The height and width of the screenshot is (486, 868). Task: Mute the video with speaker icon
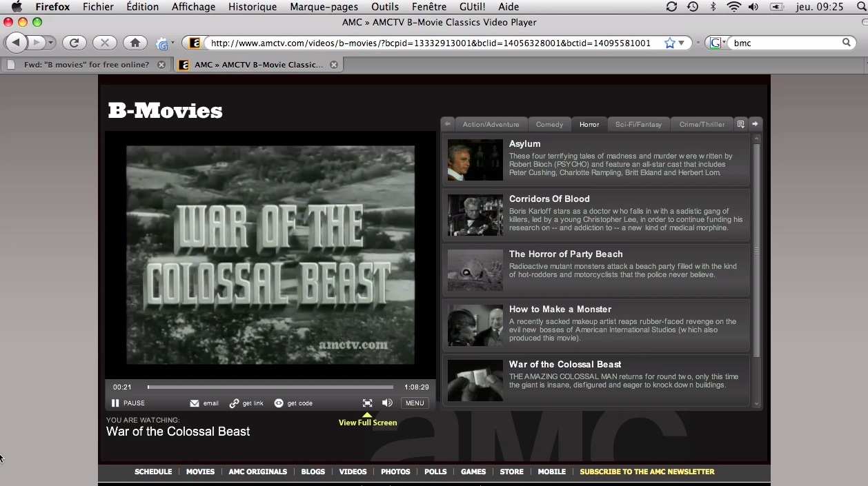click(x=387, y=403)
